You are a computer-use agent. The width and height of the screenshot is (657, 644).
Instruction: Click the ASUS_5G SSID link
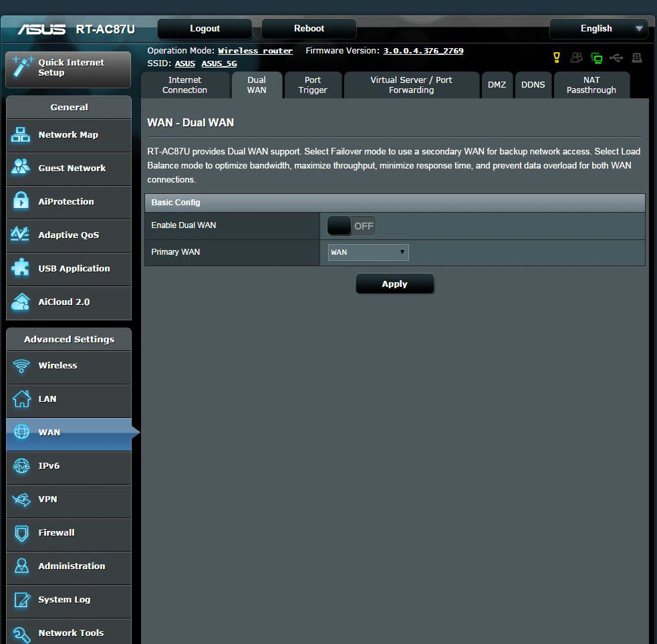pos(219,64)
